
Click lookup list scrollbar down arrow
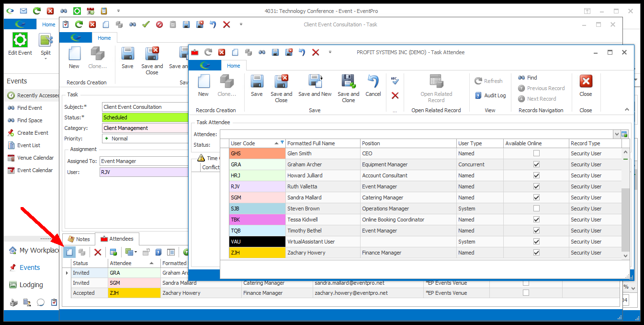pyautogui.click(x=625, y=255)
